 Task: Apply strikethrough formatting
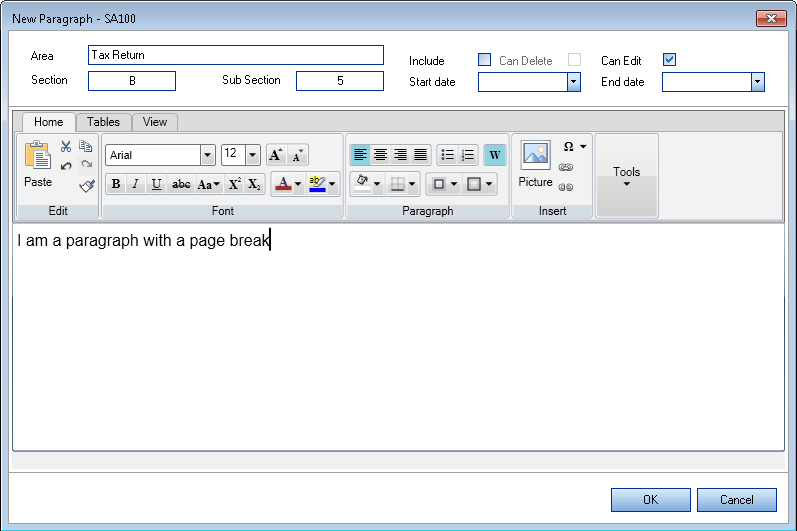pyautogui.click(x=181, y=184)
